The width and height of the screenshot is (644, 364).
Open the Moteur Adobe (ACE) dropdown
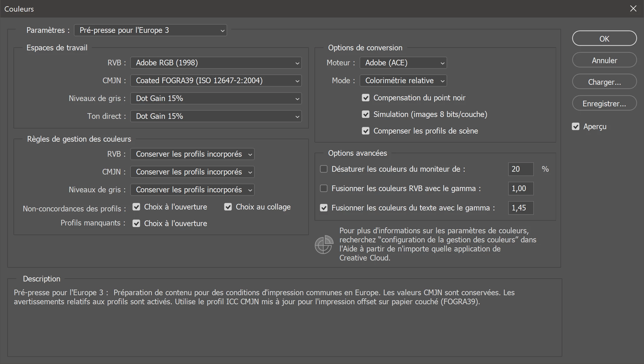click(x=403, y=63)
